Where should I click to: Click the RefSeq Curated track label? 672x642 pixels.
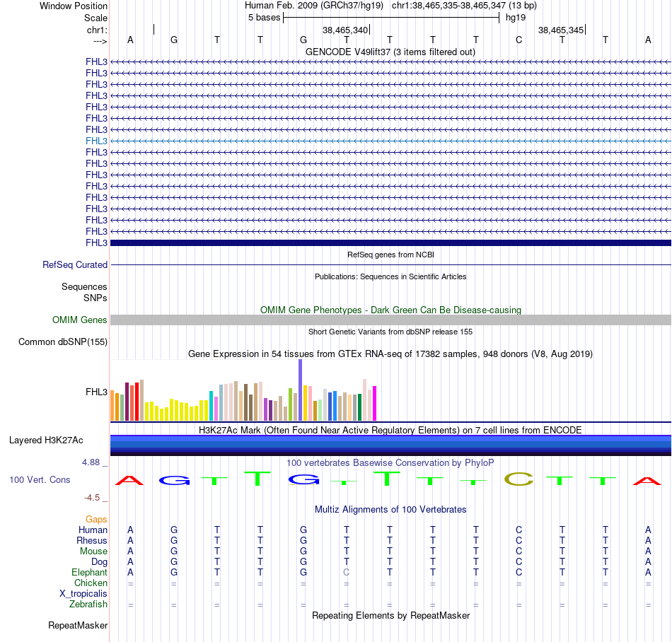pos(74,264)
